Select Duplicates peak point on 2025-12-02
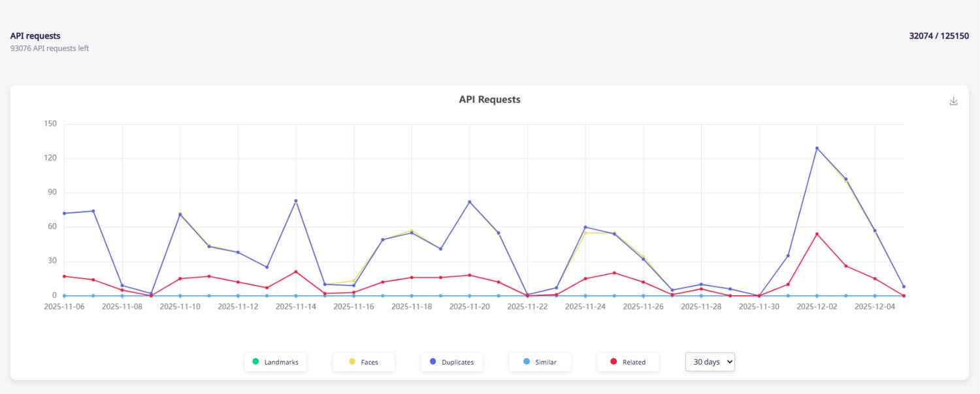This screenshot has height=394, width=980. tap(817, 148)
